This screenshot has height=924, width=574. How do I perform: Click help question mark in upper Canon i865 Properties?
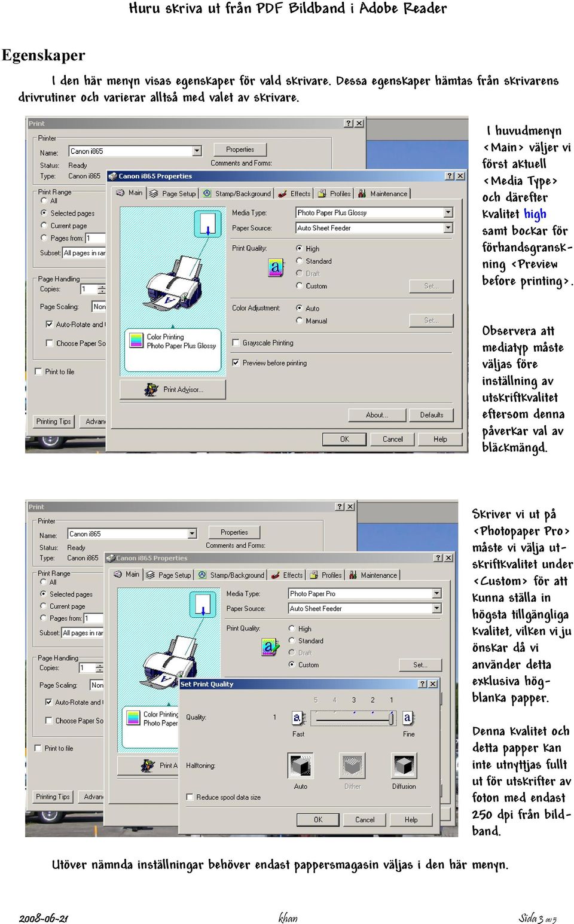tap(450, 176)
